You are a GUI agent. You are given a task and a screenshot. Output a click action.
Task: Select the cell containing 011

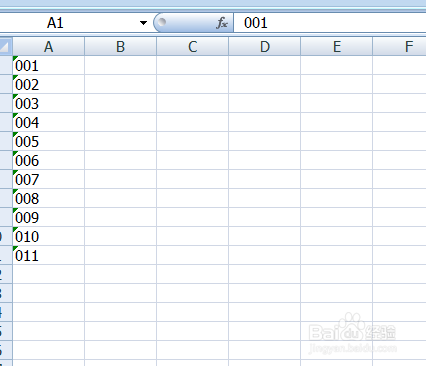[x=48, y=255]
